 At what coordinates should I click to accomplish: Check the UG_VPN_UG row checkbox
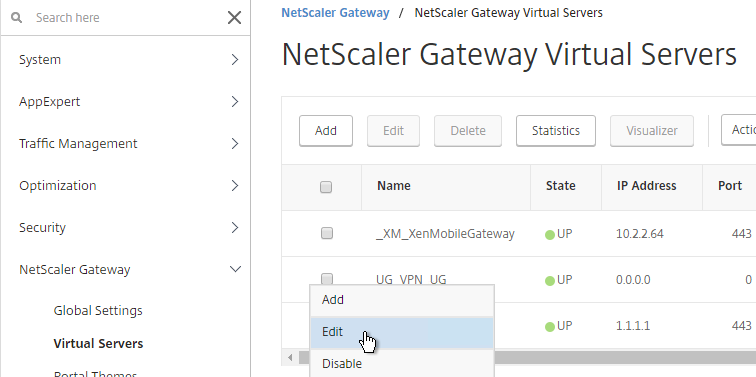327,279
